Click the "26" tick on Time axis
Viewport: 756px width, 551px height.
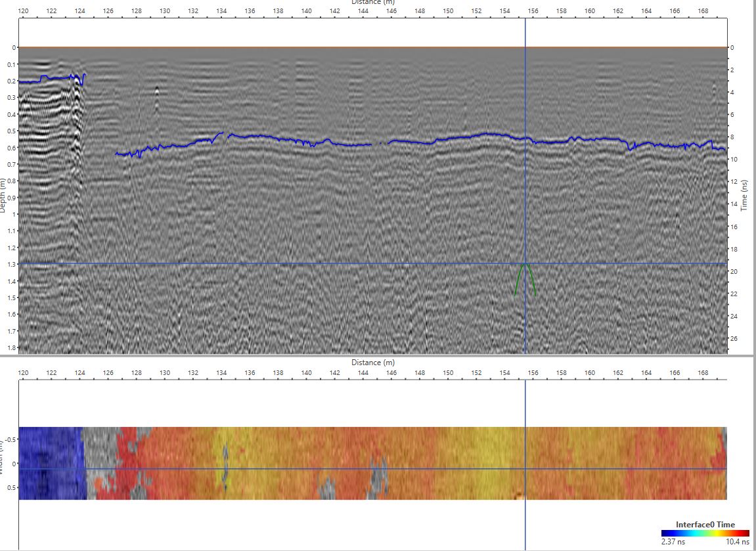[734, 338]
